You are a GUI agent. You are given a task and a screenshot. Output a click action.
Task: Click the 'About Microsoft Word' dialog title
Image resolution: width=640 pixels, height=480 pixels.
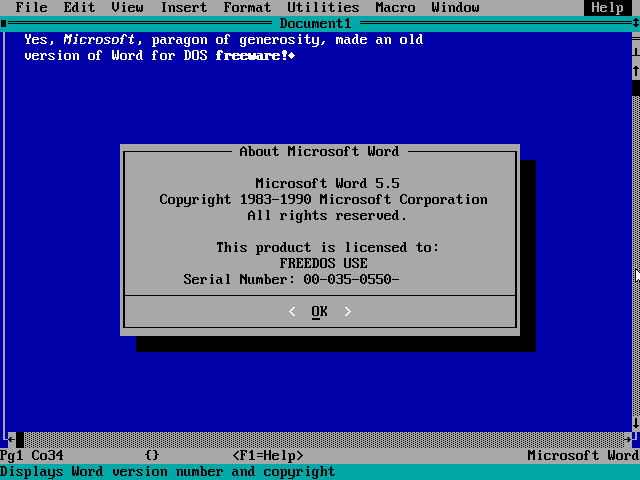tap(319, 151)
